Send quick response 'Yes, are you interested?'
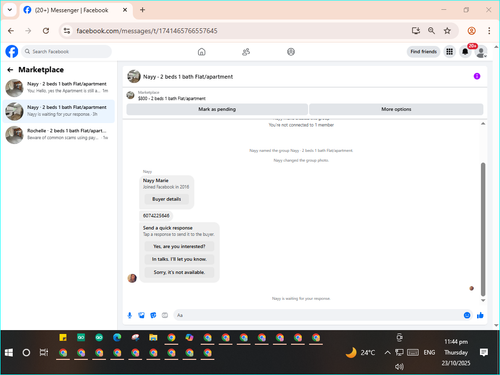The height and width of the screenshot is (375, 500). point(179,246)
